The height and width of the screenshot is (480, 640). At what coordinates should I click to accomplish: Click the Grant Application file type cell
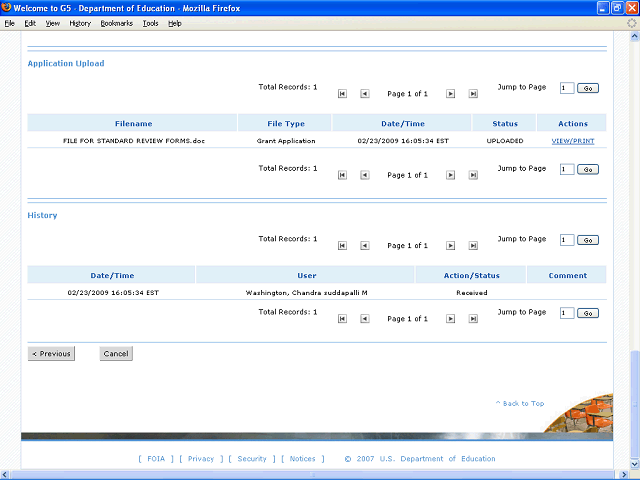[286, 141]
